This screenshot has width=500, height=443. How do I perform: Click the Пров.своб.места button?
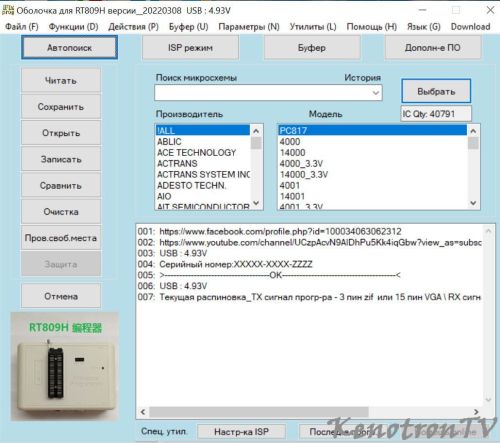[61, 238]
